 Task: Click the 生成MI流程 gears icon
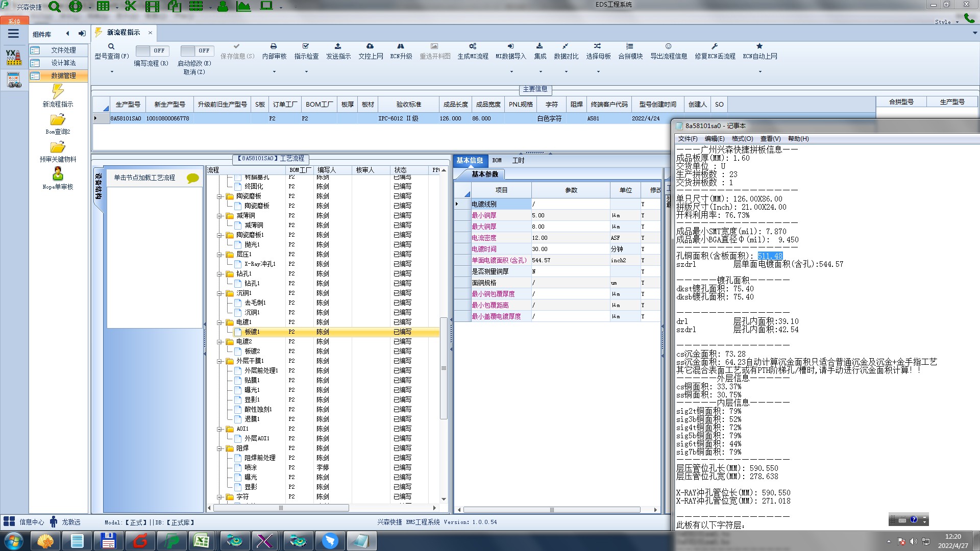pyautogui.click(x=473, y=46)
